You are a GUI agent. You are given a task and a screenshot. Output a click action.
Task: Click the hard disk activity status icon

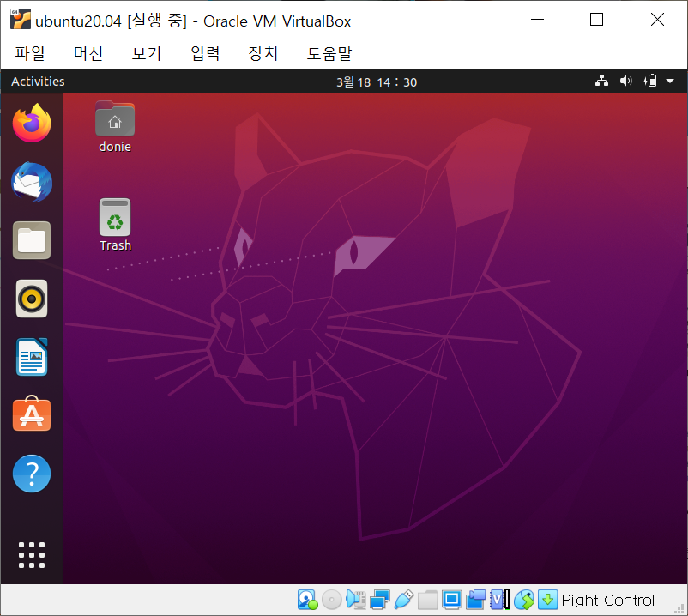tap(308, 600)
